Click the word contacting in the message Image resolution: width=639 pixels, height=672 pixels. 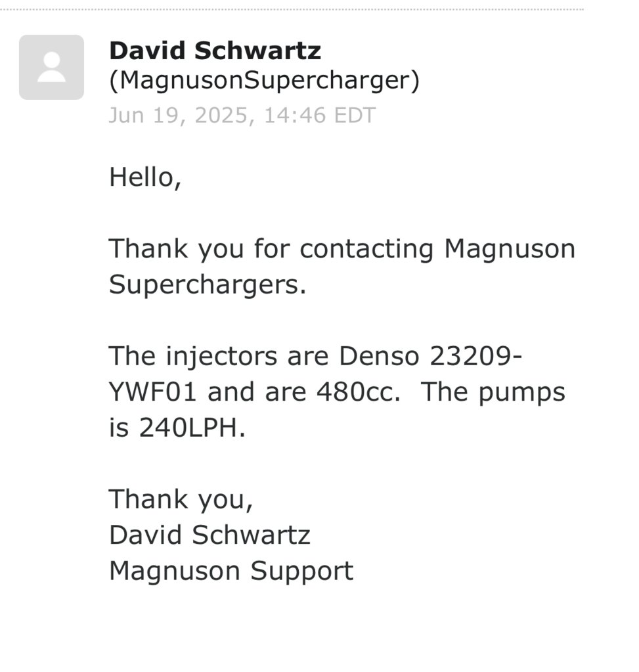click(366, 249)
